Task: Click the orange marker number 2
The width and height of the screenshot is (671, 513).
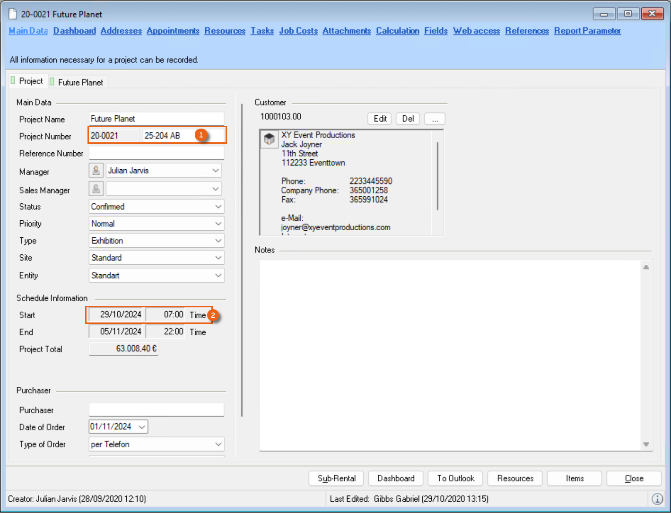Action: point(213,315)
